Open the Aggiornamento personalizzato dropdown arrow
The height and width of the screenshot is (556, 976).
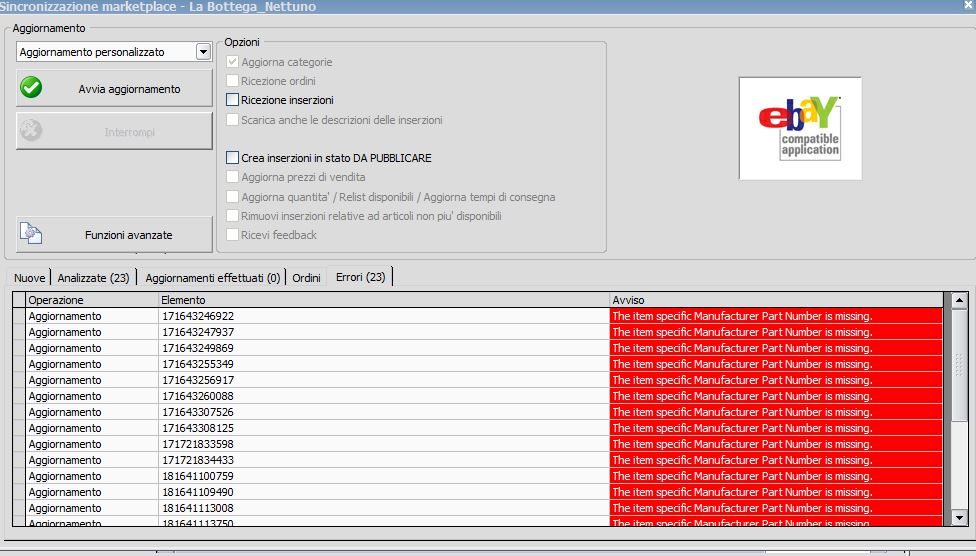(x=204, y=52)
